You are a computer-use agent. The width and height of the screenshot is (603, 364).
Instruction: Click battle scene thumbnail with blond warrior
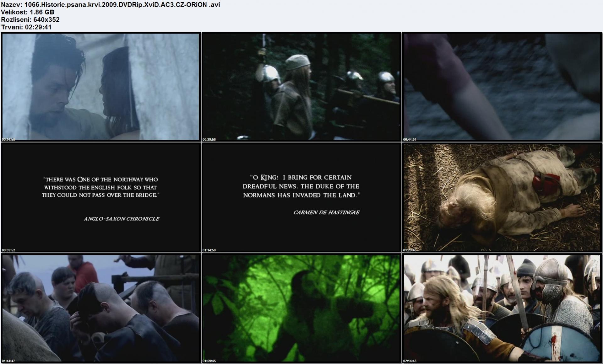tap(502, 308)
